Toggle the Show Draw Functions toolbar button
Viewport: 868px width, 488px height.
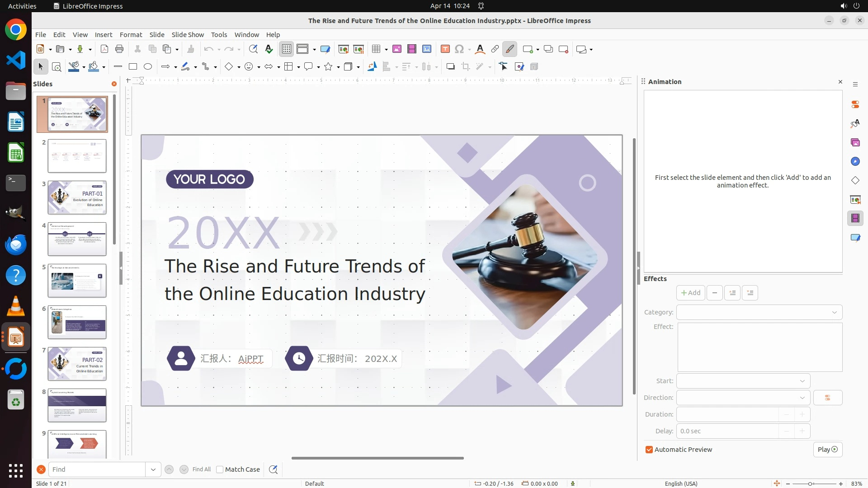(x=509, y=49)
